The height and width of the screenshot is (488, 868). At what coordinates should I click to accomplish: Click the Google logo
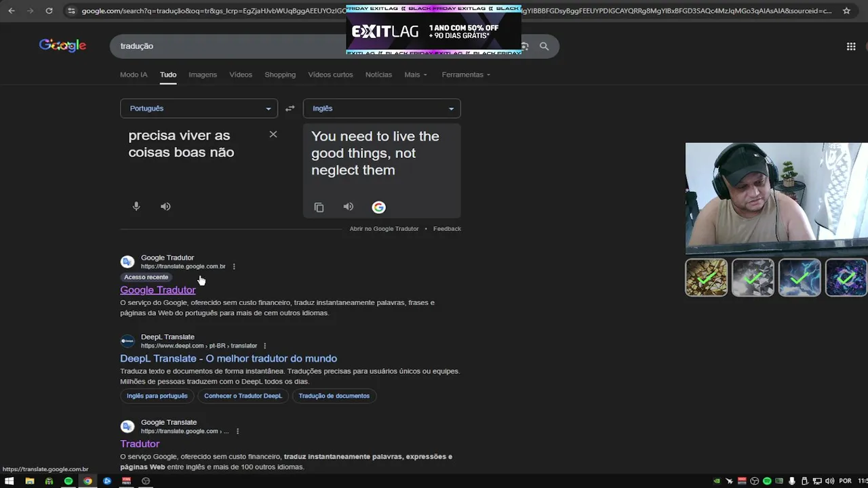62,45
